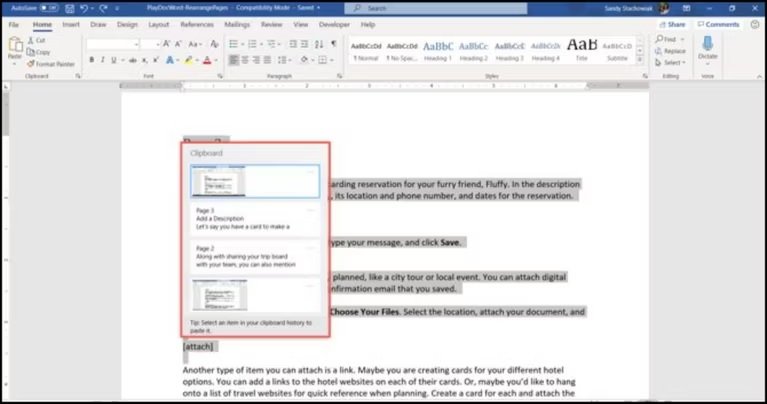Click the Paste clipboard icon

click(15, 45)
